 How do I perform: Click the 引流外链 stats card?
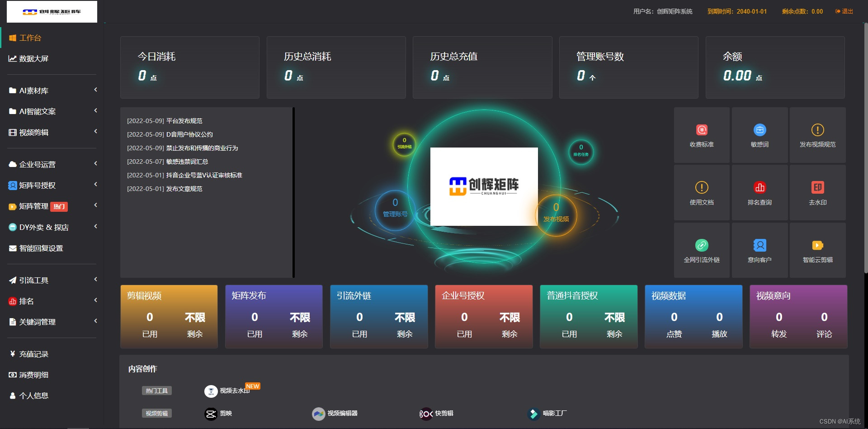379,316
